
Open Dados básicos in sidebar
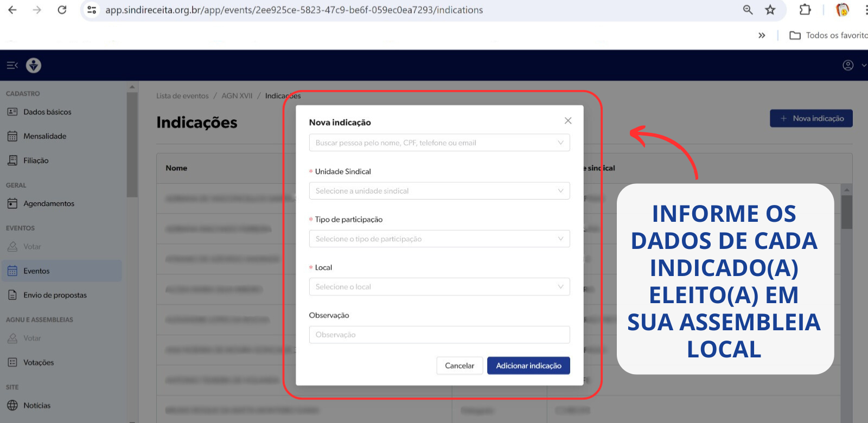[47, 112]
